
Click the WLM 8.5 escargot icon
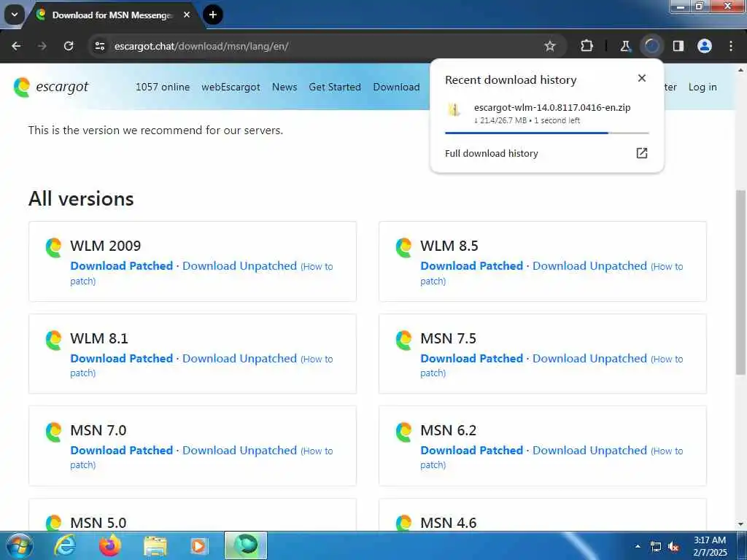403,248
